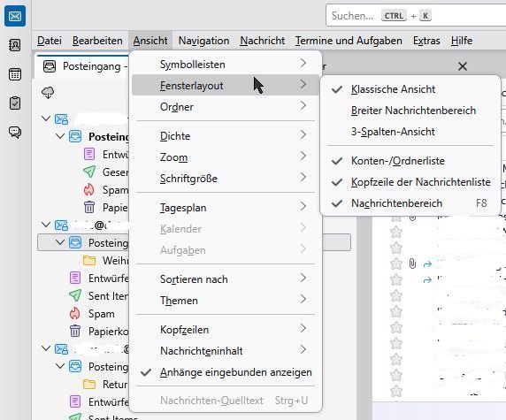Open the Extras menu
This screenshot has height=420, width=506.
(426, 41)
